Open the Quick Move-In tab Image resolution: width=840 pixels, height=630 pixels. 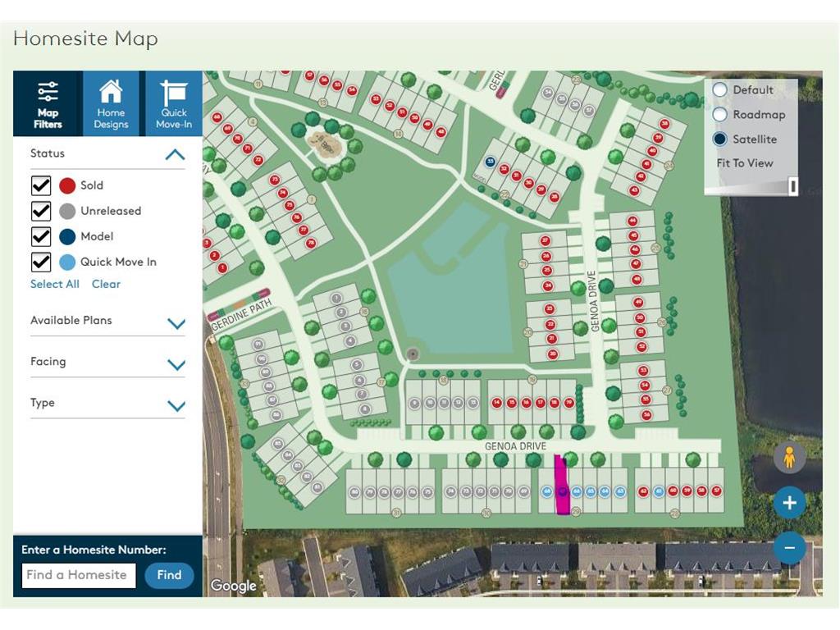click(x=174, y=103)
